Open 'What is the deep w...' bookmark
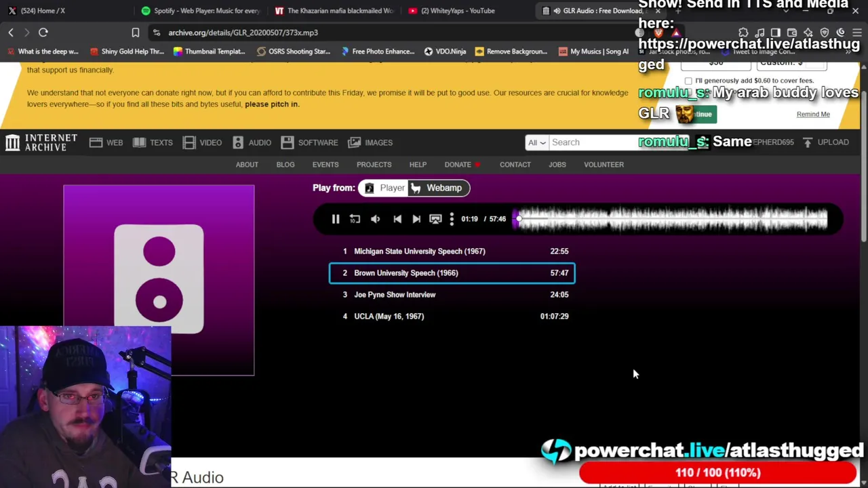Screen dimensions: 868x488 pyautogui.click(x=43, y=52)
